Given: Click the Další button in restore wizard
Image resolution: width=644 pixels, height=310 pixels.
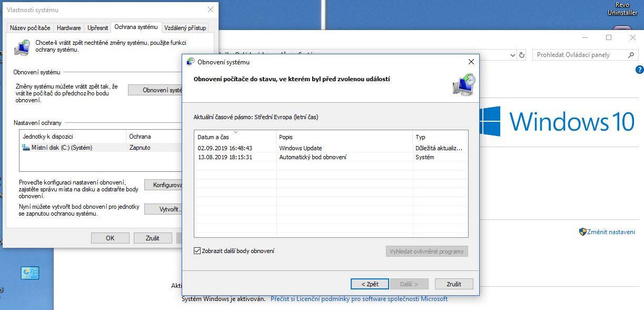Looking at the screenshot, I should (x=409, y=284).
